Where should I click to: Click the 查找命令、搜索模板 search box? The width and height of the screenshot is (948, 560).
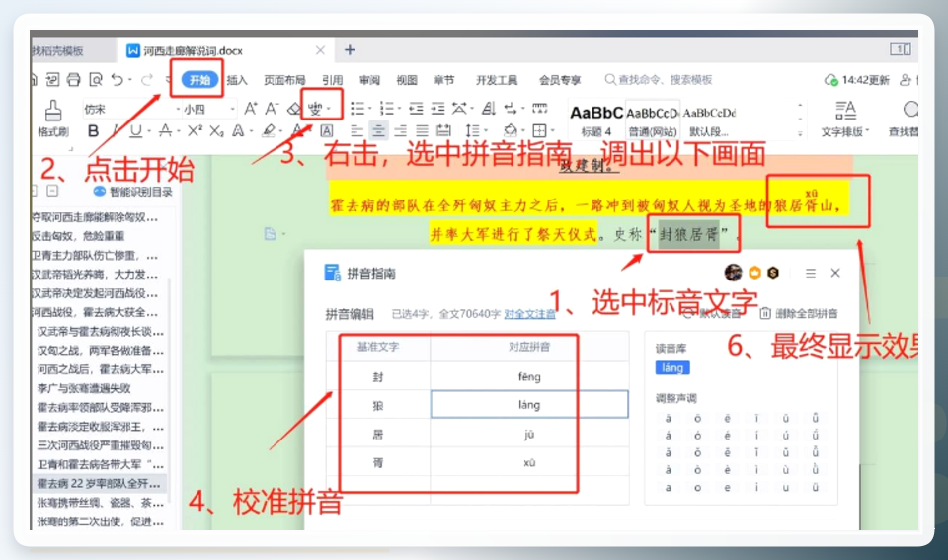point(659,80)
